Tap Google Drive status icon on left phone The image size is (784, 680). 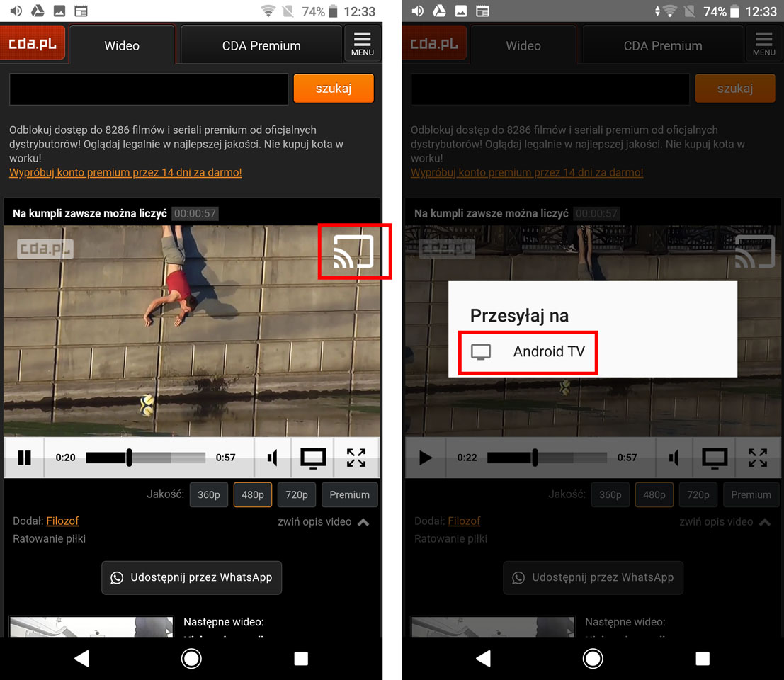(x=38, y=11)
